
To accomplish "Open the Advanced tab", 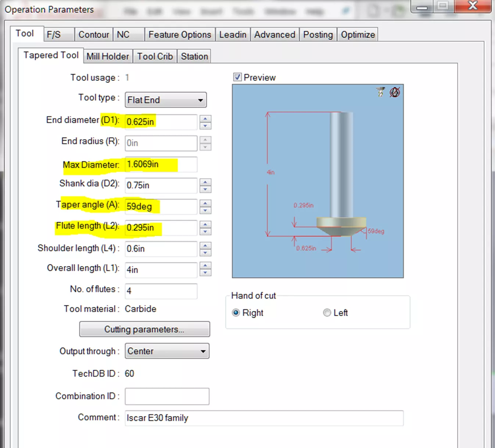I will click(275, 34).
